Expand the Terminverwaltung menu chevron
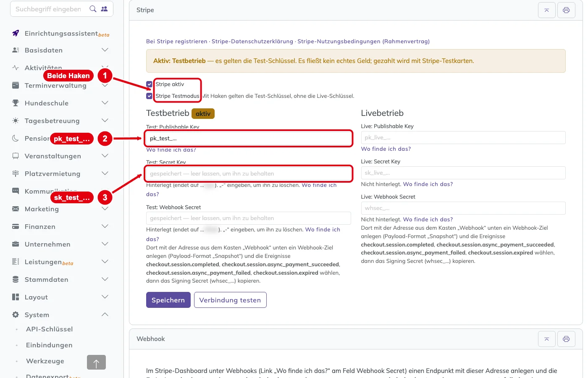The width and height of the screenshot is (588, 378). (x=105, y=85)
